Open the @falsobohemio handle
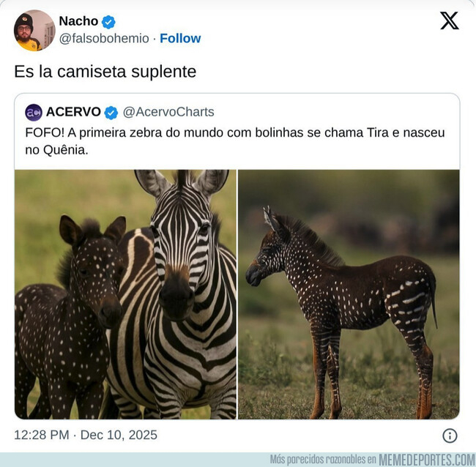This screenshot has width=476, height=467. 105,38
